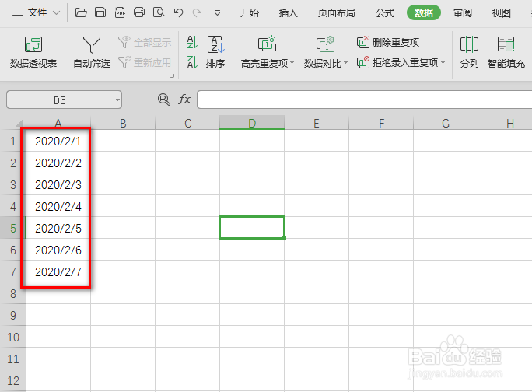Undo the last action
This screenshot has width=532, height=392.
point(178,13)
